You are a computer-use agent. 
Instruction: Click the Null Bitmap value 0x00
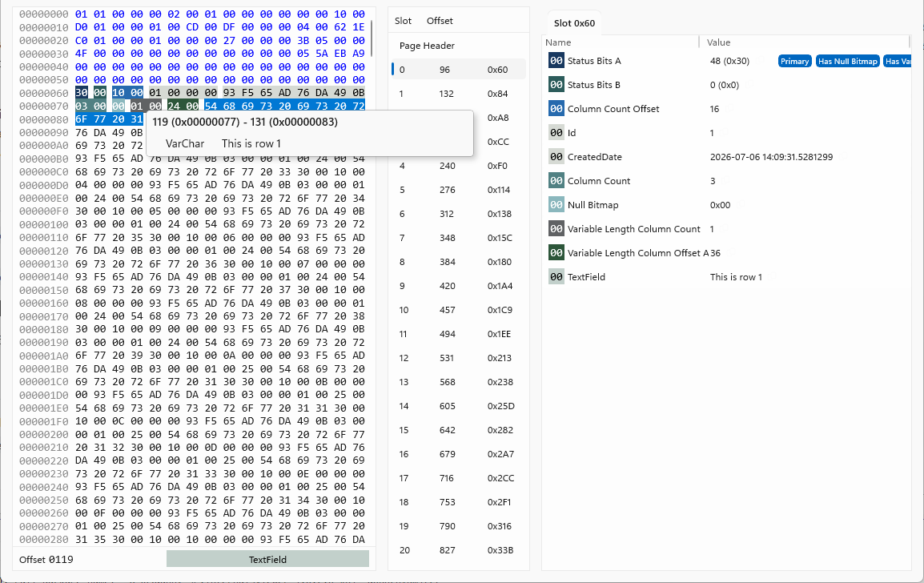click(x=720, y=205)
